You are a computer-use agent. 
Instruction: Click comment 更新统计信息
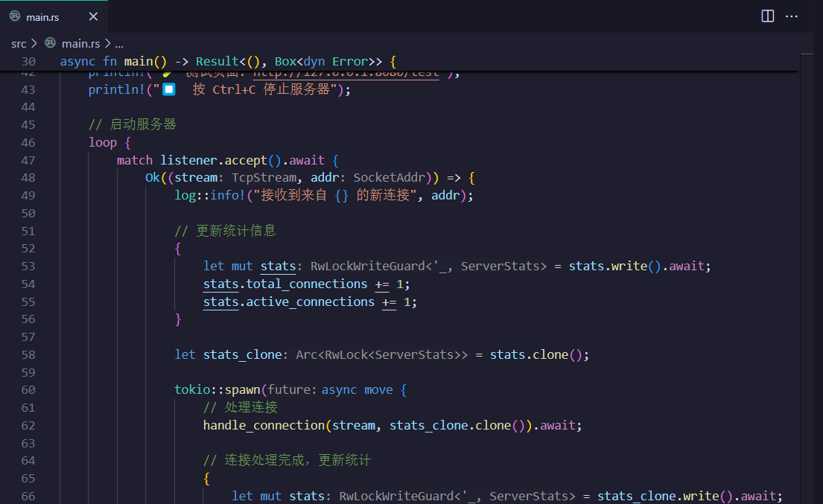(225, 231)
